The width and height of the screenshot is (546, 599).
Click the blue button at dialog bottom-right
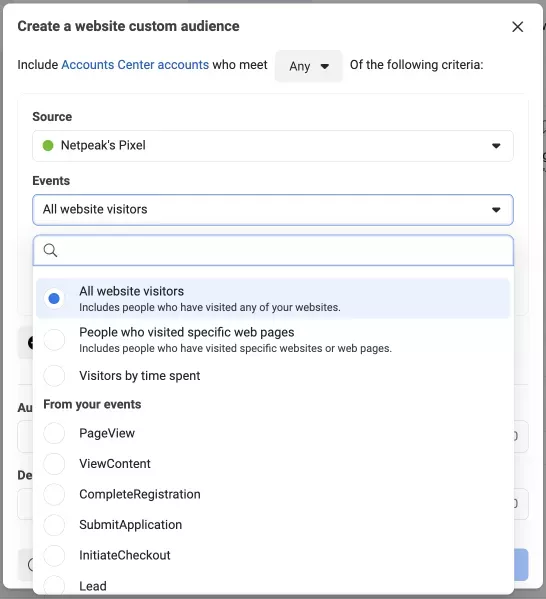521,565
